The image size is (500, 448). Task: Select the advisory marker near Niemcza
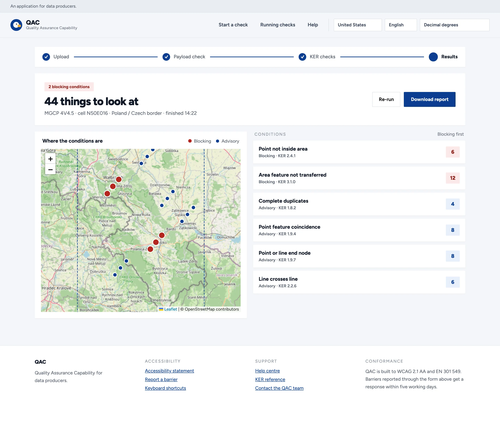pos(173,192)
